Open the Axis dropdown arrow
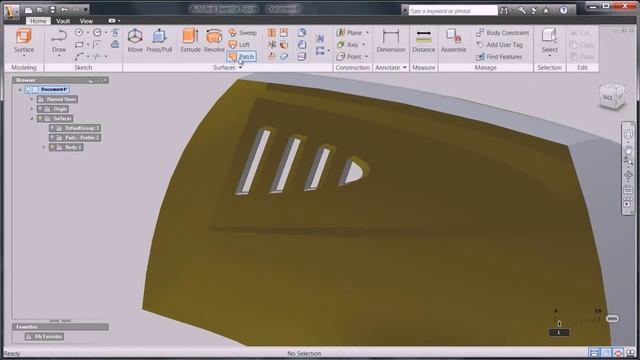The width and height of the screenshot is (640, 360). tap(364, 44)
